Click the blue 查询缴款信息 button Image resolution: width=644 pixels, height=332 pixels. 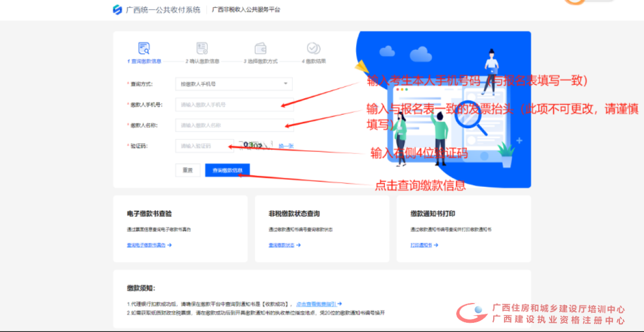[x=227, y=171]
